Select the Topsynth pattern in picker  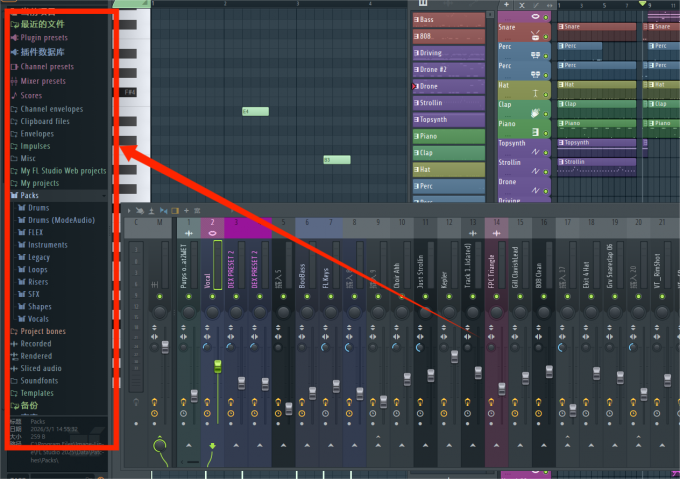[449, 120]
